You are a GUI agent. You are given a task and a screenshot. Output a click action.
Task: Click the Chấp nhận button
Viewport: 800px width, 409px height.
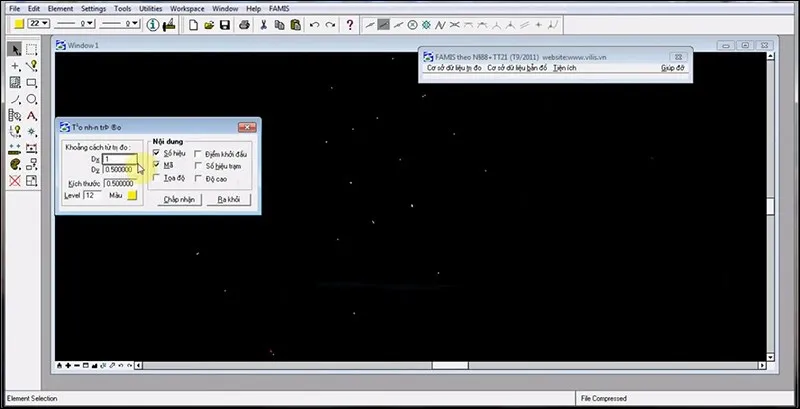pos(177,199)
